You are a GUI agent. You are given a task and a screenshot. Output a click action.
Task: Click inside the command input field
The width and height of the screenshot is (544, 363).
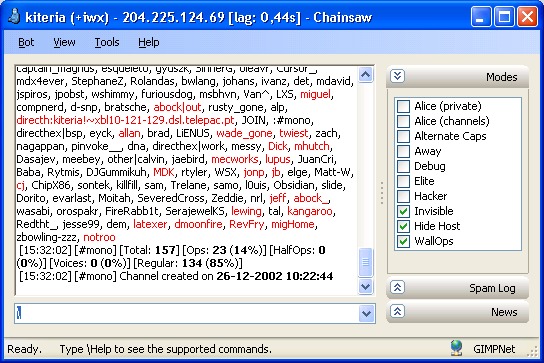coord(187,313)
